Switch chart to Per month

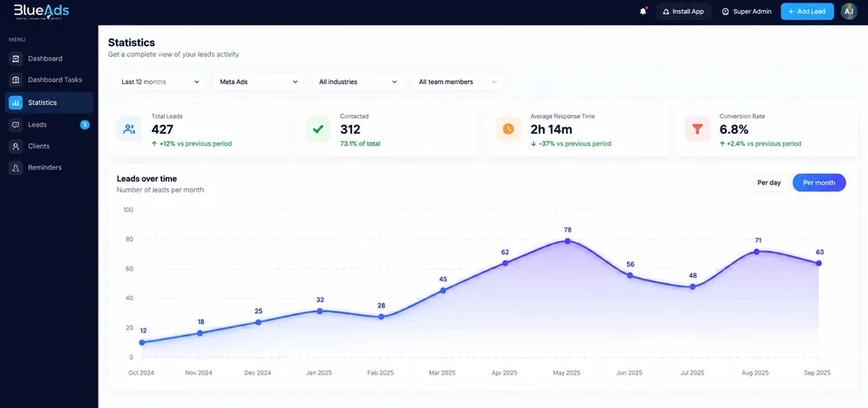pyautogui.click(x=819, y=183)
